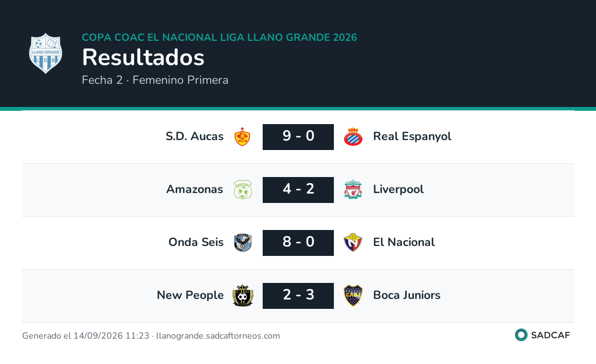The image size is (596, 364).
Task: Click the Boca Juniors CABJ crest
Action: tap(353, 296)
